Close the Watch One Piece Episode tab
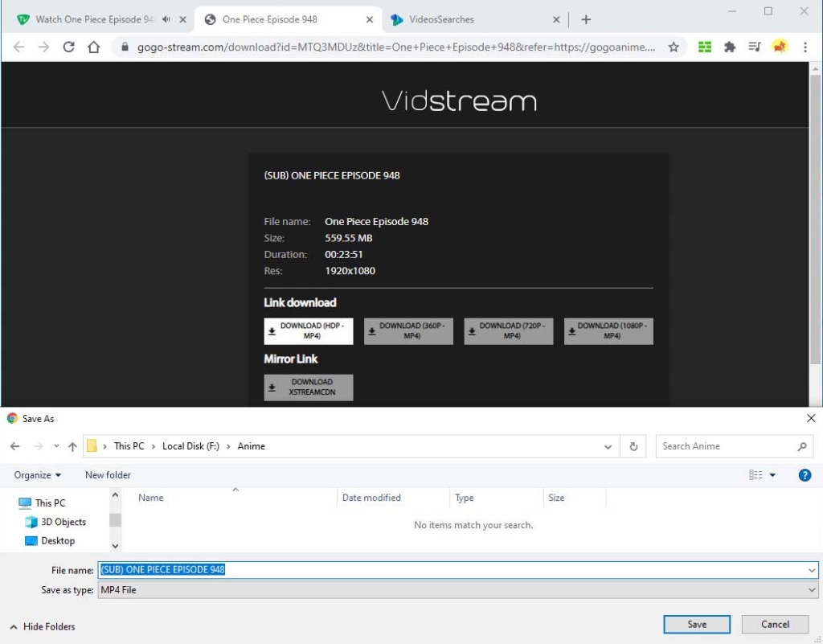The width and height of the screenshot is (823, 644). [x=182, y=19]
